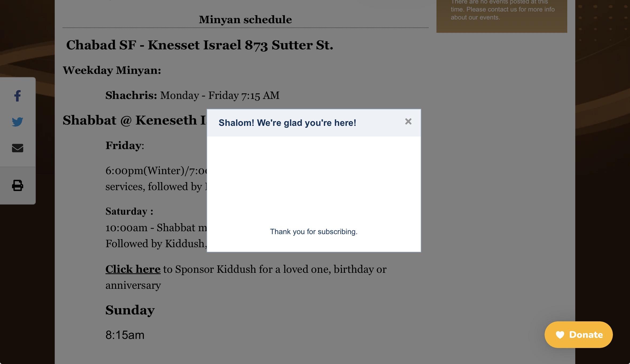Click the "Saturday :" label
This screenshot has width=630, height=364.
click(129, 211)
